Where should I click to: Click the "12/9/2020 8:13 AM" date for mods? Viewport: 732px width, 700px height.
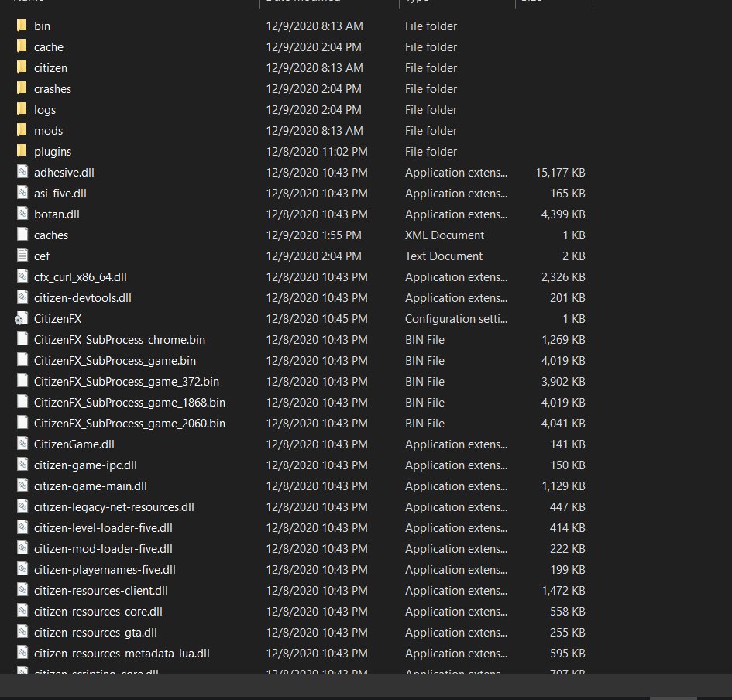coord(314,131)
